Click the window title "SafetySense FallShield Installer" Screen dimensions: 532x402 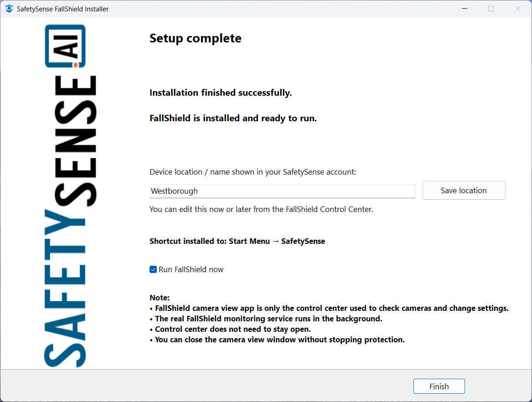click(x=63, y=9)
